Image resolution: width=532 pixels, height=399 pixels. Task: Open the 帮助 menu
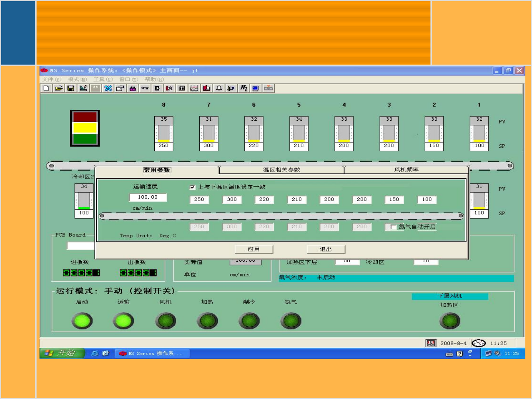pyautogui.click(x=154, y=79)
